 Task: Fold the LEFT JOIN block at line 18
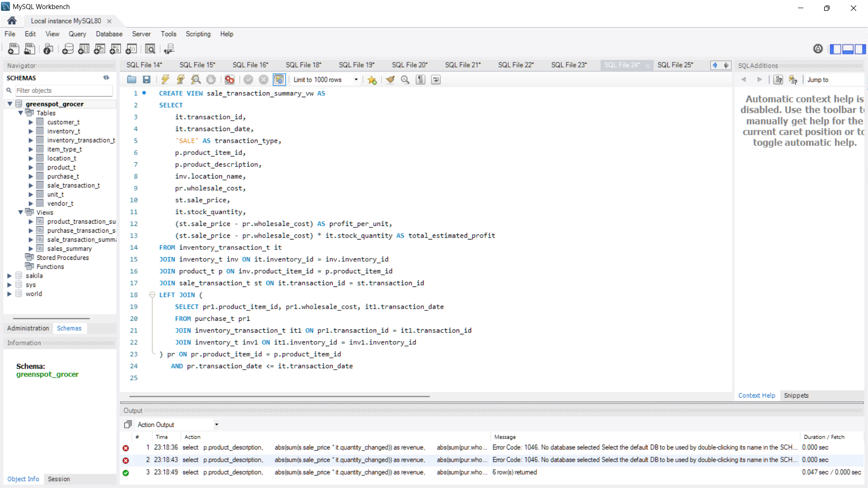(x=152, y=295)
